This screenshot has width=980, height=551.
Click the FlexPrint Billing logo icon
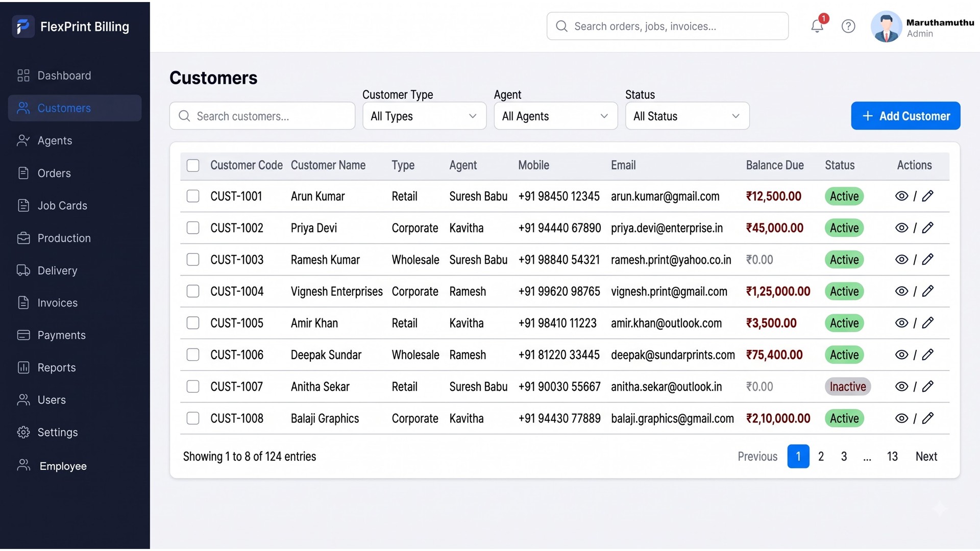[x=23, y=26]
